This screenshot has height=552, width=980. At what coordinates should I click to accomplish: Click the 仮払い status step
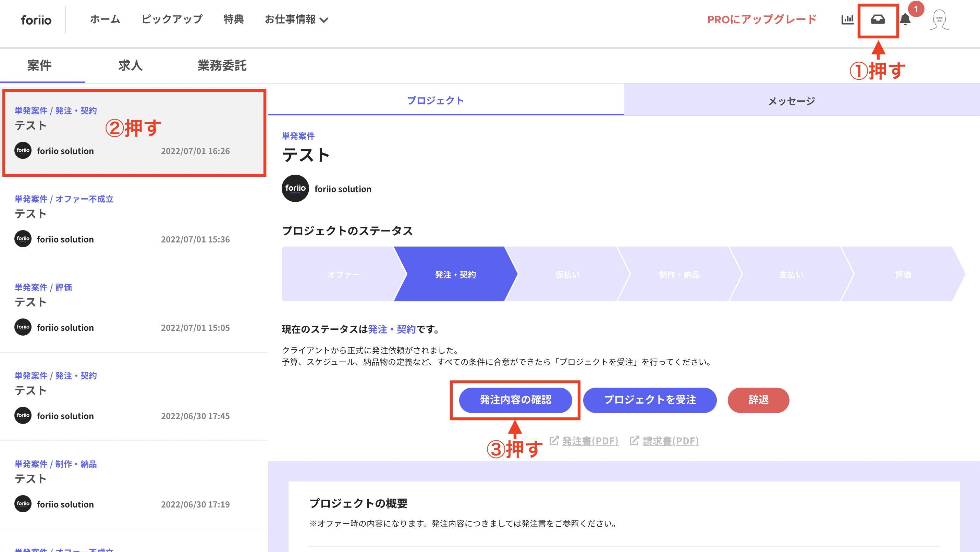[x=567, y=274]
